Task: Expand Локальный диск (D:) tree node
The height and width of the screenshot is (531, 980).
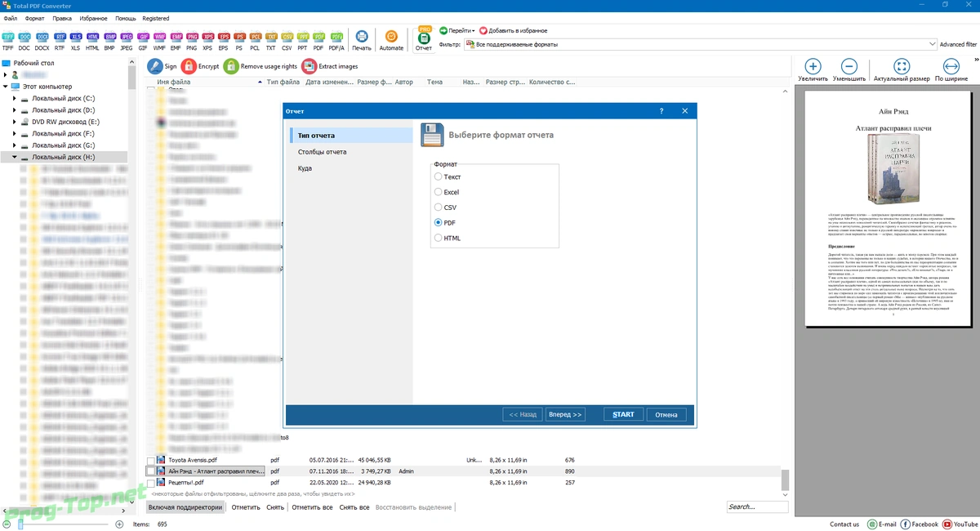Action: [15, 109]
